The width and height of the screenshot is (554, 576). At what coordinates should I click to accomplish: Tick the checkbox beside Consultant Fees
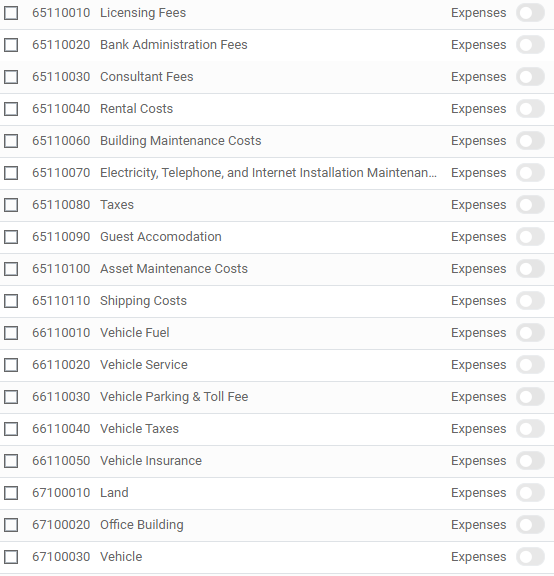(x=11, y=77)
